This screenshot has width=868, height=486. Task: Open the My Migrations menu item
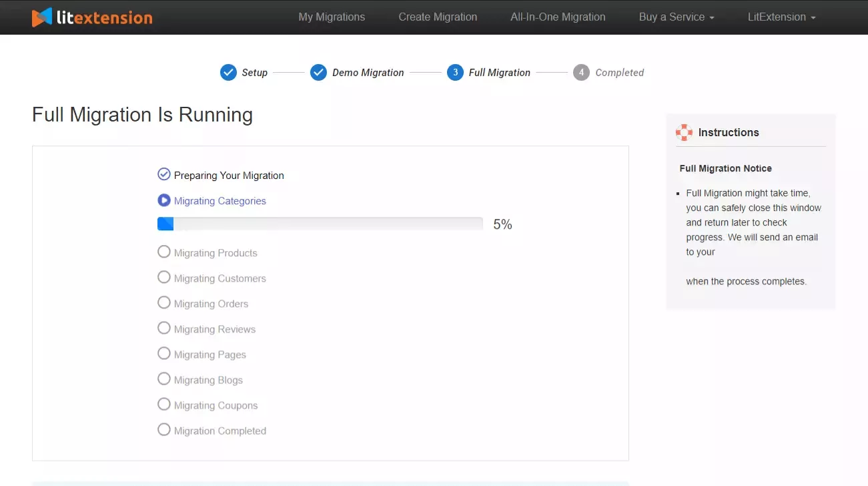[332, 17]
